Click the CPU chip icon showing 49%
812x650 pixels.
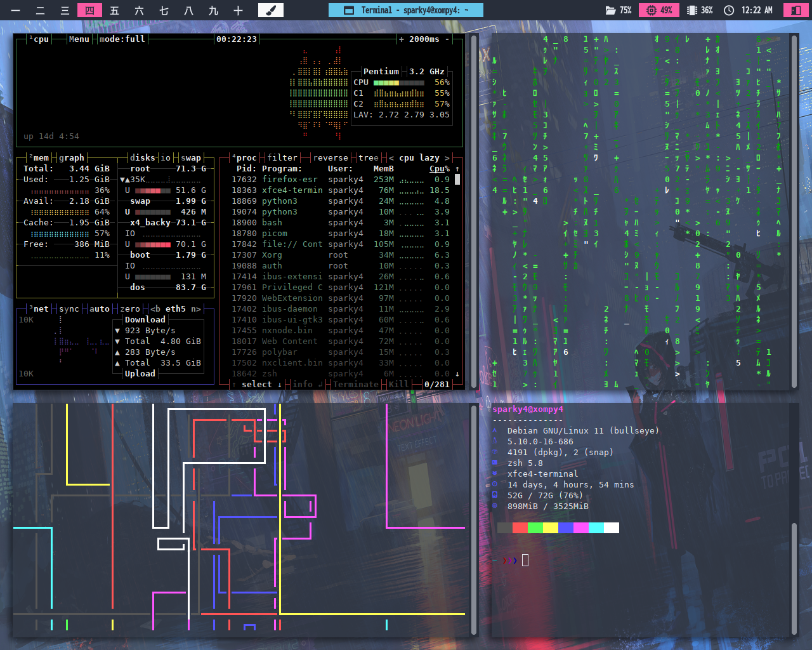[651, 10]
